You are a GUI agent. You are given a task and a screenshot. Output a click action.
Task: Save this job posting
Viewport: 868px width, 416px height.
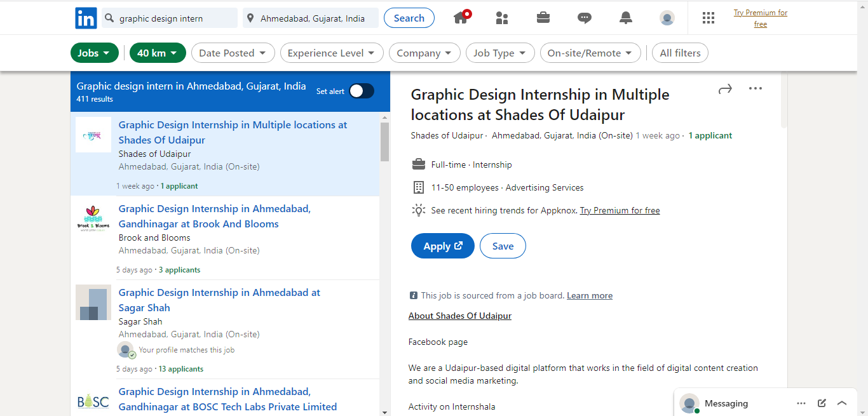[503, 246]
